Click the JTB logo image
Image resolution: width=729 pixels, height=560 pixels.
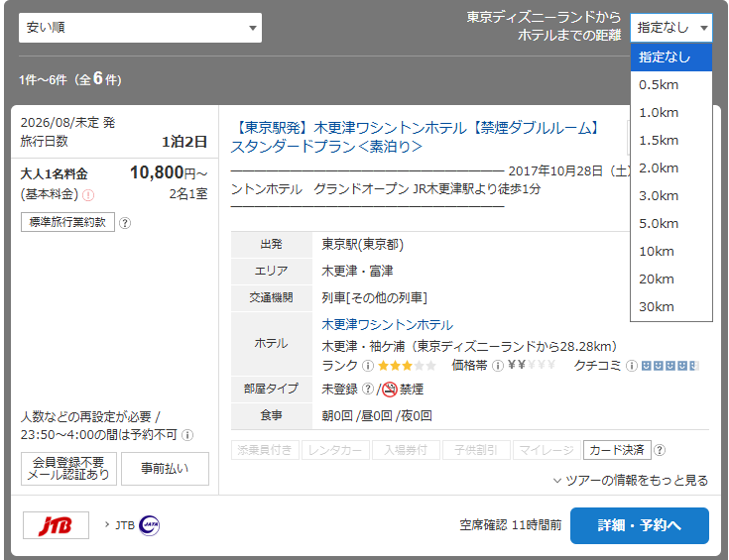pos(56,525)
